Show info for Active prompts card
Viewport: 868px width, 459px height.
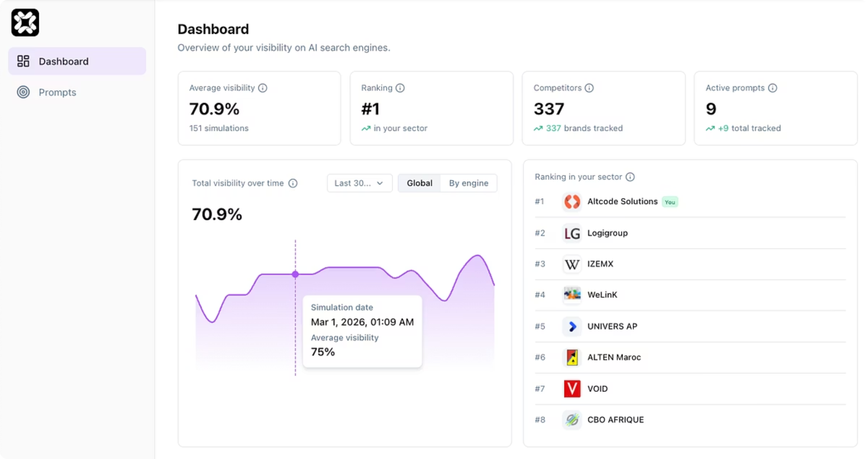[x=773, y=88]
